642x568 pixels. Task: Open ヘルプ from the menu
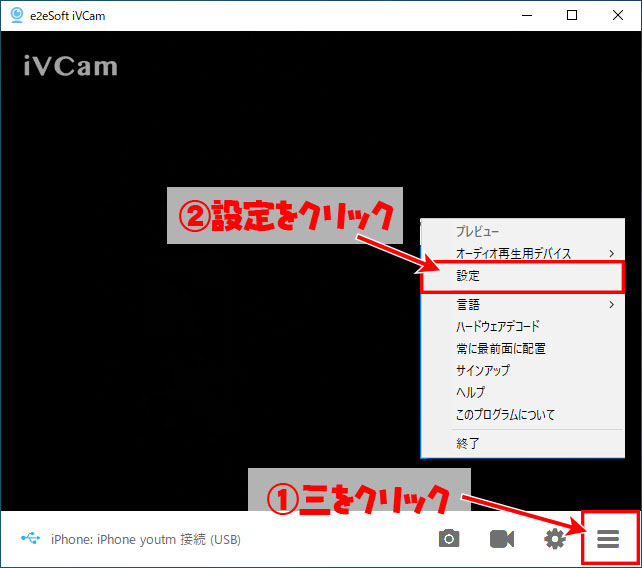[522, 392]
